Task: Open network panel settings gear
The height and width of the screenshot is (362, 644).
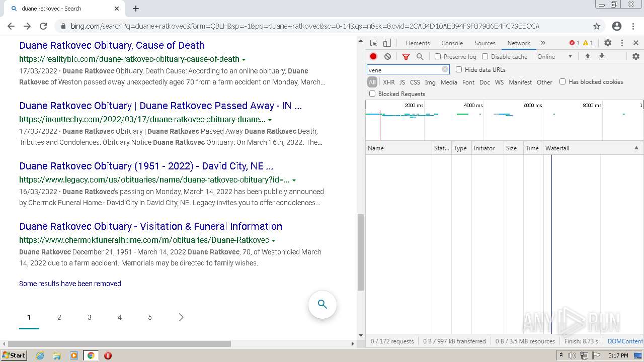Action: 636,57
